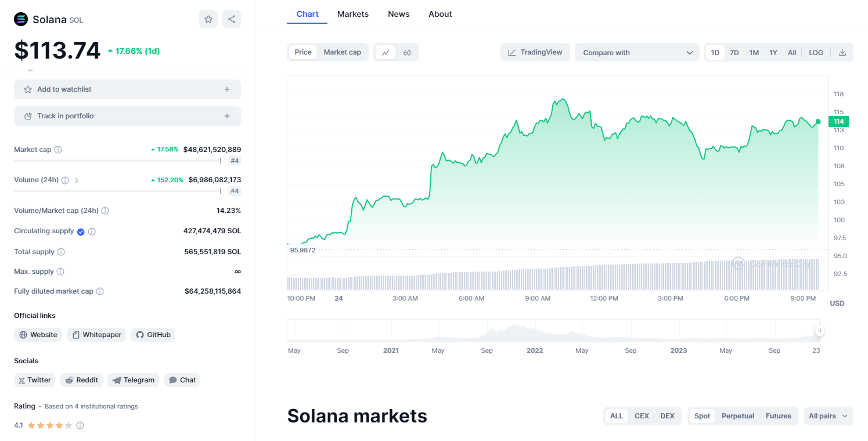The width and height of the screenshot is (868, 441).
Task: Click the Solana logo icon
Action: click(21, 19)
